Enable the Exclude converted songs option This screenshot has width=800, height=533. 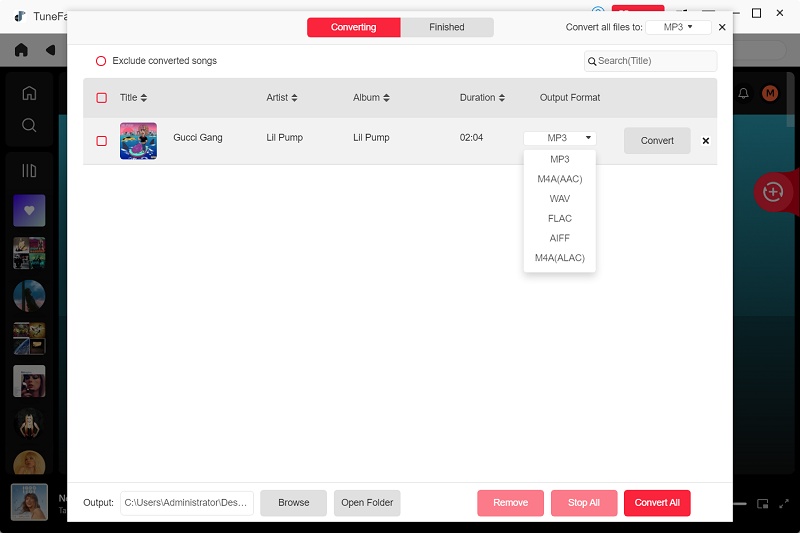pos(101,61)
